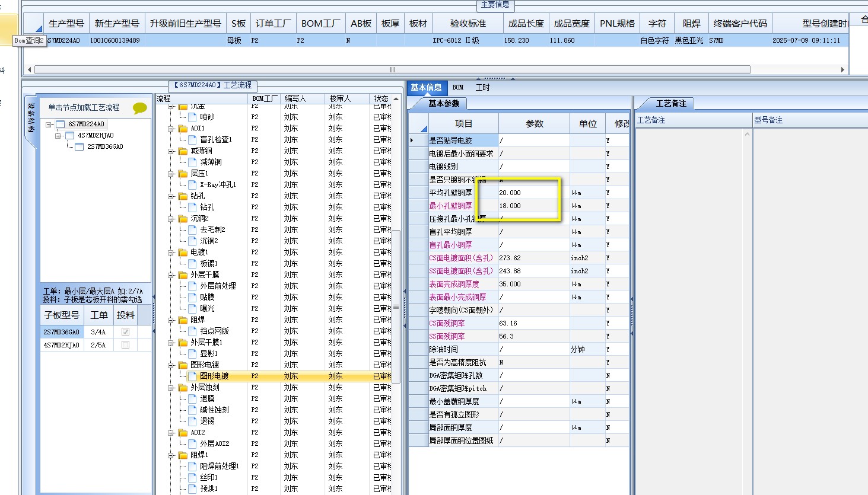This screenshot has height=495, width=868.
Task: Select the 2S7MD36GA0 node icon
Action: 79,147
